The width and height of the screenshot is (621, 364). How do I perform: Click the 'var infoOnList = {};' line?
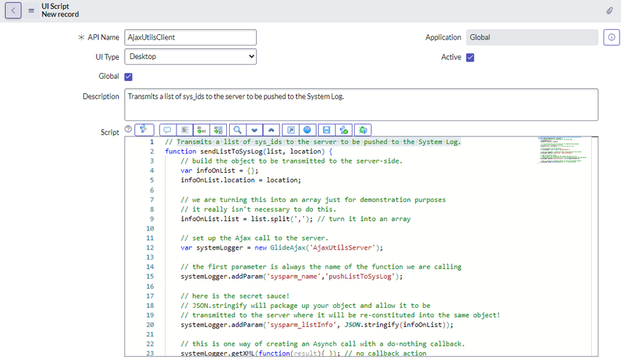(x=220, y=170)
